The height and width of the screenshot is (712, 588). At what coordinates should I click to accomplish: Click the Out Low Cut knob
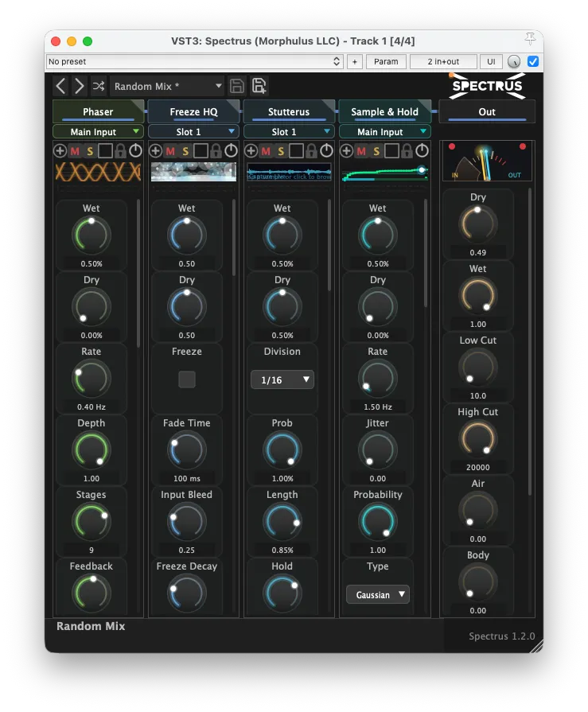click(x=477, y=368)
